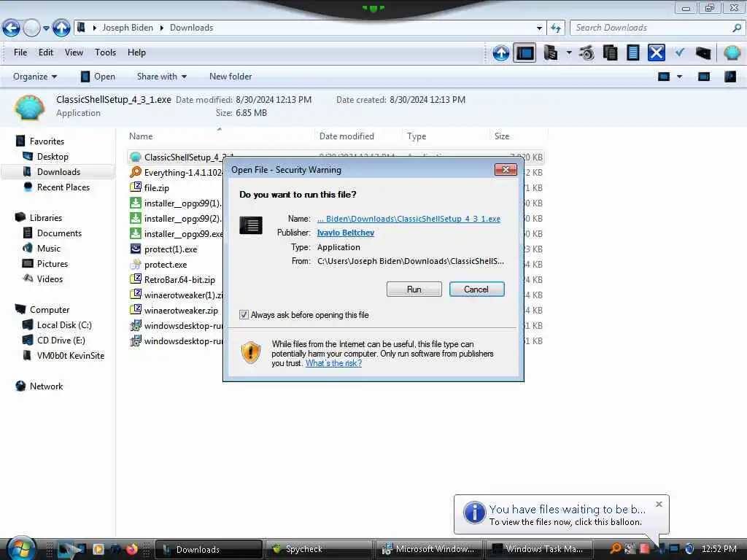Open Classic Explorer settings shell icon

(x=732, y=52)
